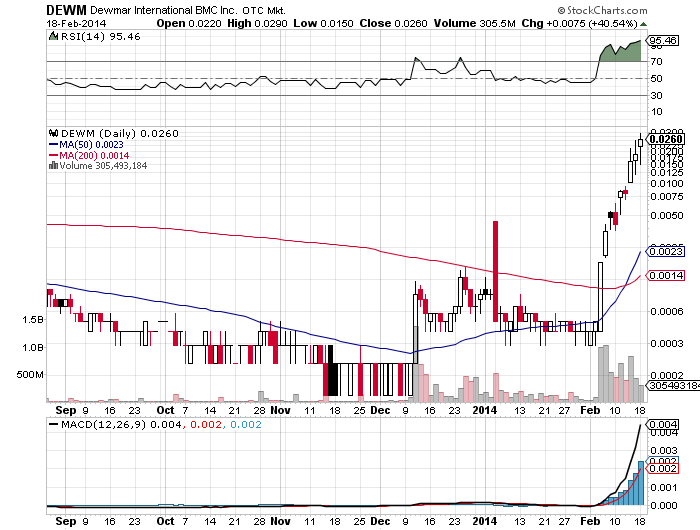Click the Chg +0.0075 (+40.54%) text
This screenshot has width=700, height=530.
click(579, 23)
